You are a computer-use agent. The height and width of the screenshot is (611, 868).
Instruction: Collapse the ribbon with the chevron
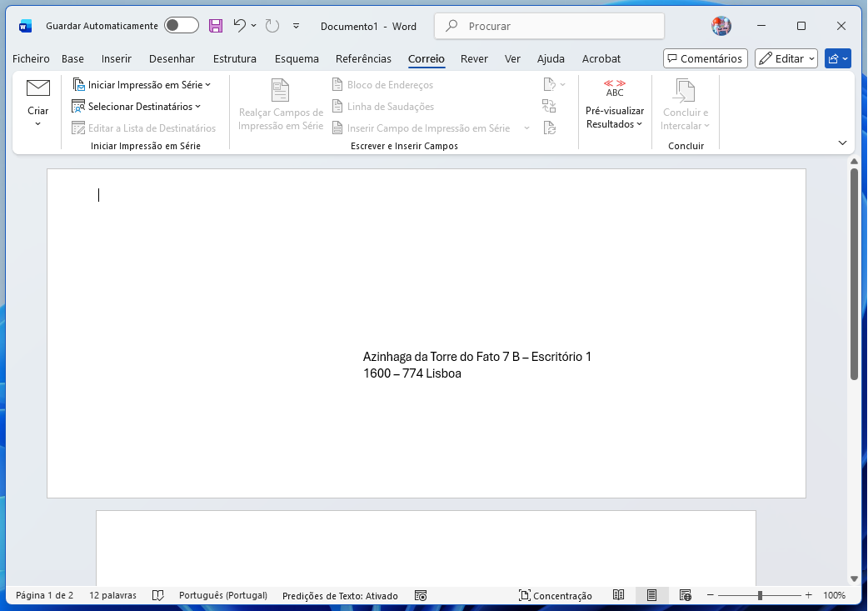pyautogui.click(x=842, y=143)
